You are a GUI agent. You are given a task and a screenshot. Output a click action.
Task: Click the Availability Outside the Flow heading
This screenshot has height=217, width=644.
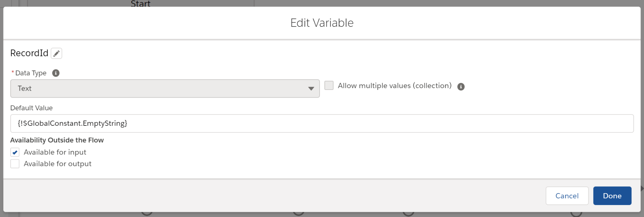[x=57, y=140]
